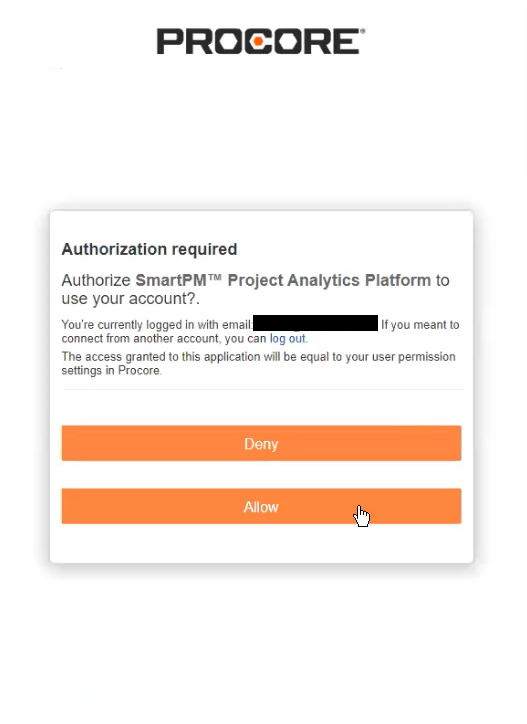Click the ™ symbol after SmartPM

pyautogui.click(x=215, y=278)
